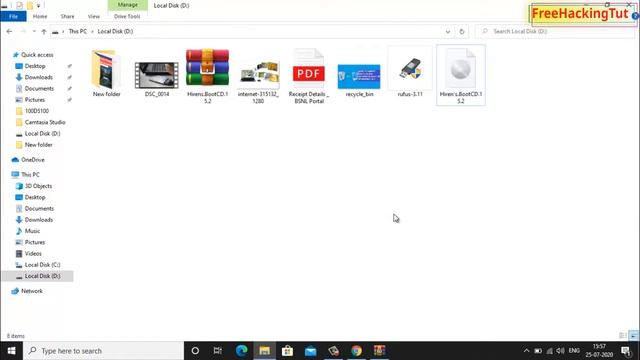
Task: Open the Drive Tools ribbon tab
Action: point(127,16)
